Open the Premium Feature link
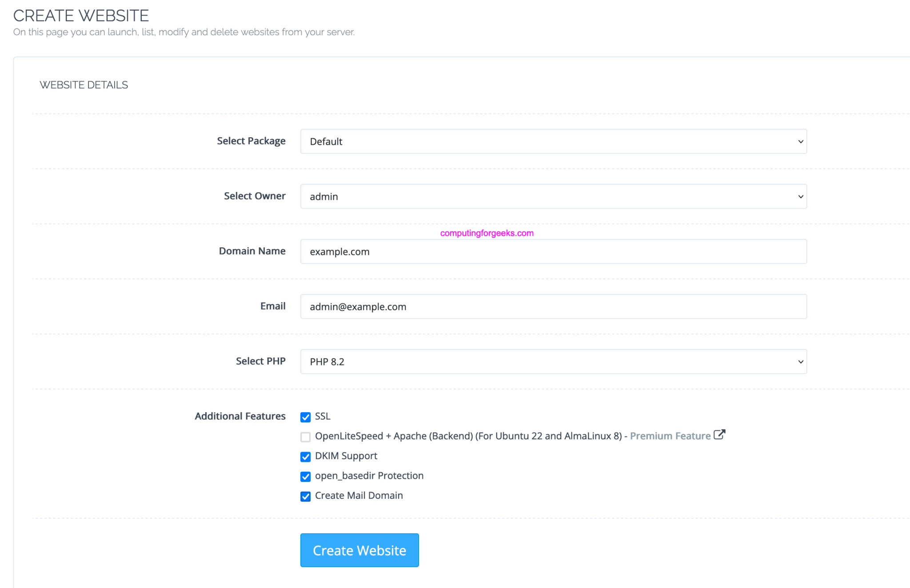The width and height of the screenshot is (910, 588). (x=669, y=436)
